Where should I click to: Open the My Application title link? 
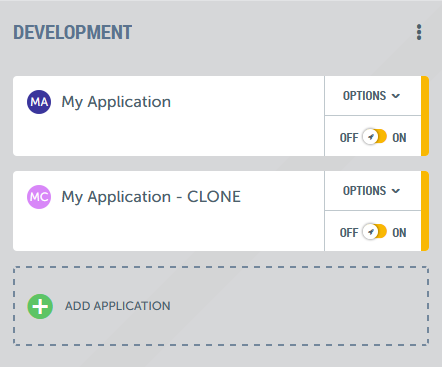click(x=116, y=102)
